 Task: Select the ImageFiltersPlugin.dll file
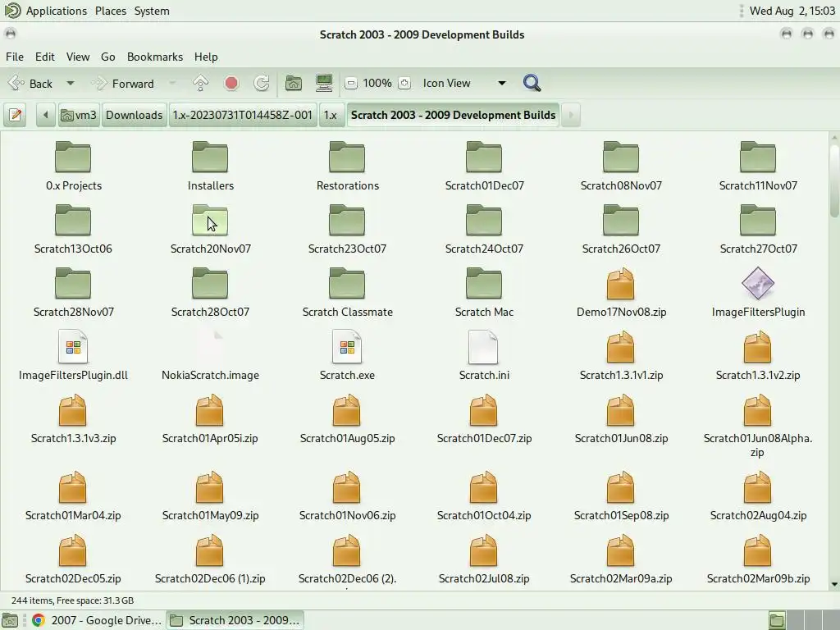[73, 356]
